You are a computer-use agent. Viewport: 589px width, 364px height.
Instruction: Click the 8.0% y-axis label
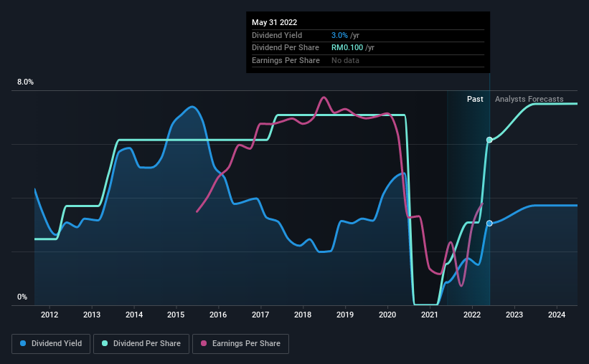coord(25,82)
